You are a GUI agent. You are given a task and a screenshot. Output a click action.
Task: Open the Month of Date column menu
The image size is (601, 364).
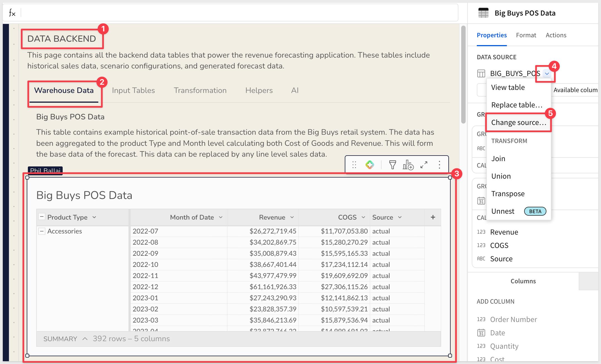tap(221, 217)
